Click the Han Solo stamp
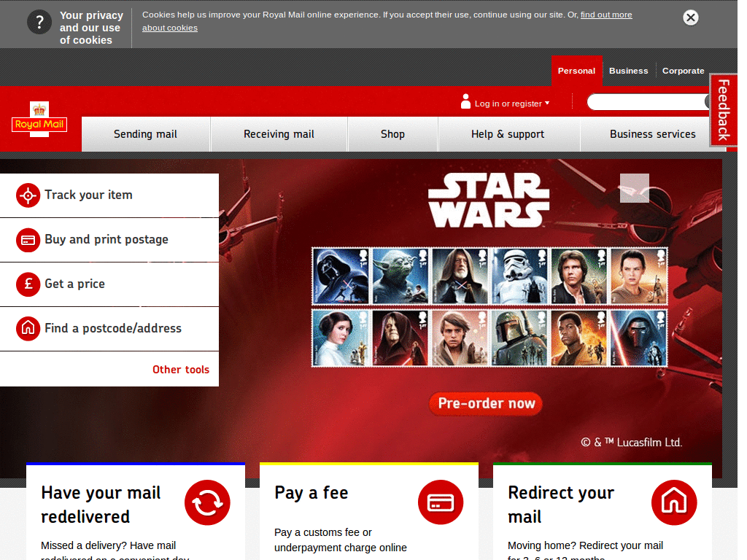Viewport: 747px width, 560px height. [578, 276]
